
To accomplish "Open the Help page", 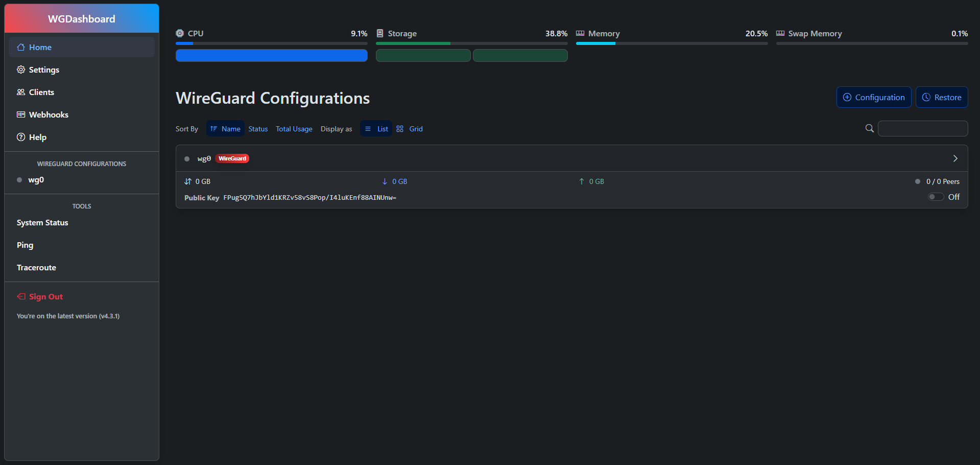I will click(82, 137).
